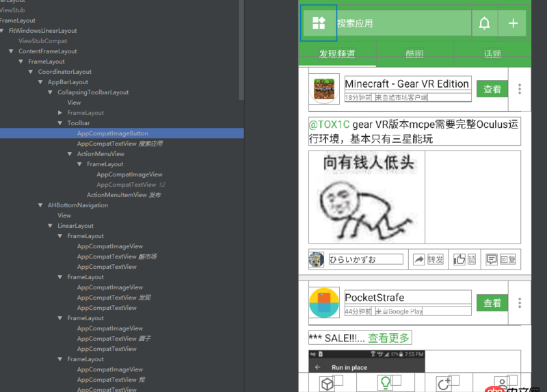Collapse FitWindowsLinearLayout node
The image size is (547, 392).
(2, 31)
